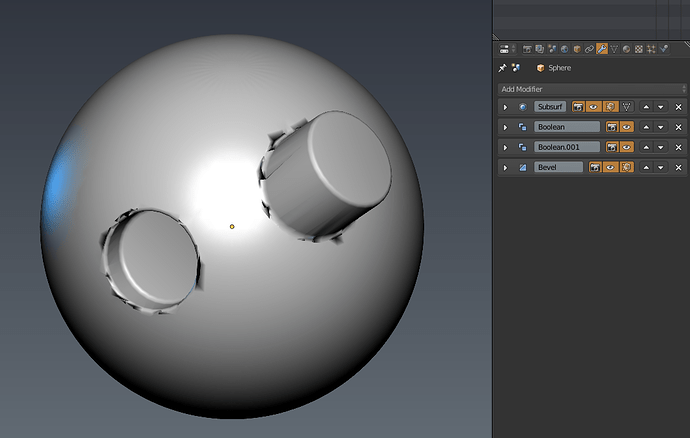Click the Boolean modifier type icon
Image resolution: width=690 pixels, height=438 pixels.
coord(523,127)
